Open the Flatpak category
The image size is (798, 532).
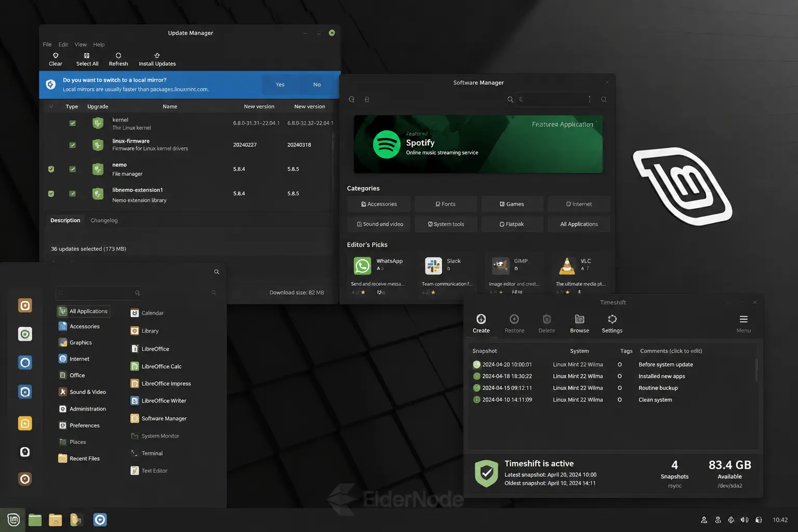point(512,224)
